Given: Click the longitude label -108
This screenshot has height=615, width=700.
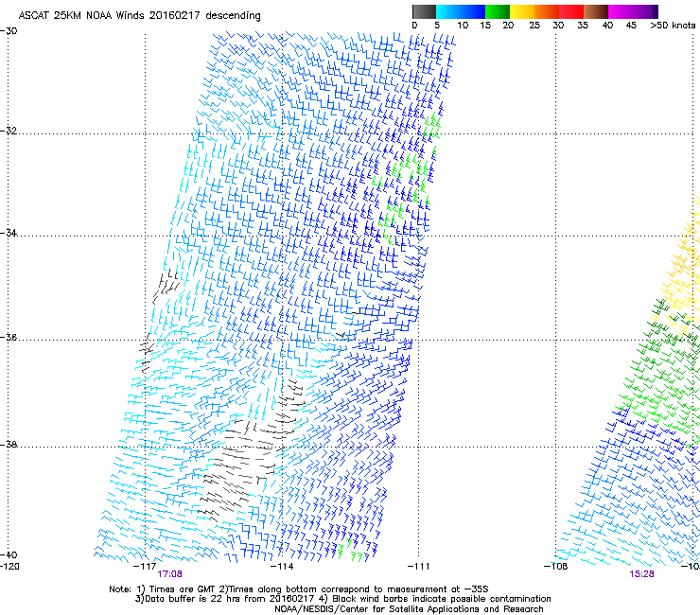Looking at the screenshot, I should (556, 567).
